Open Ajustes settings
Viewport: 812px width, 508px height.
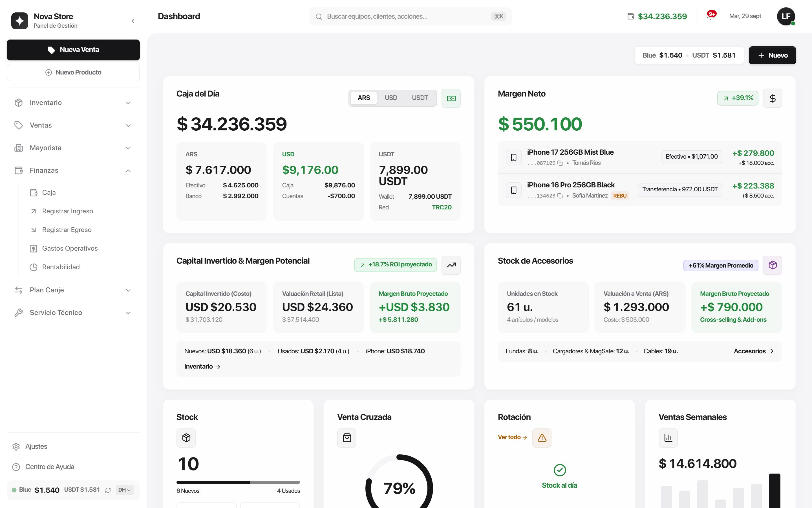point(73,446)
